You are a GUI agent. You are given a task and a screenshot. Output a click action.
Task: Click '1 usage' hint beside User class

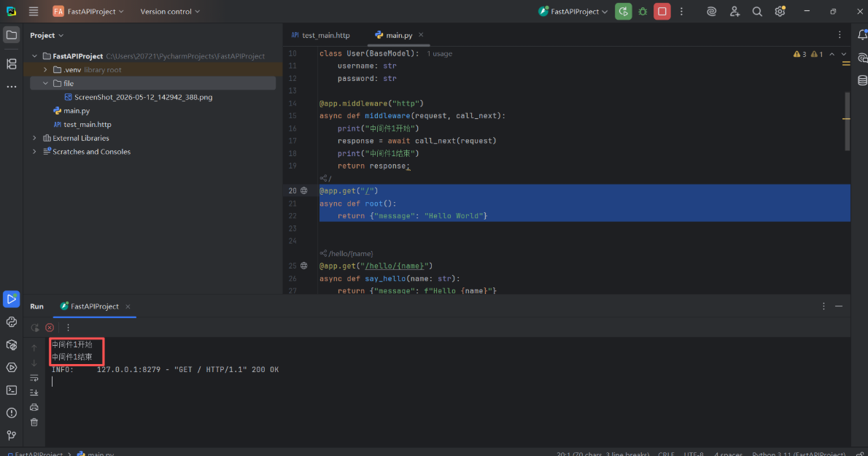click(x=440, y=54)
